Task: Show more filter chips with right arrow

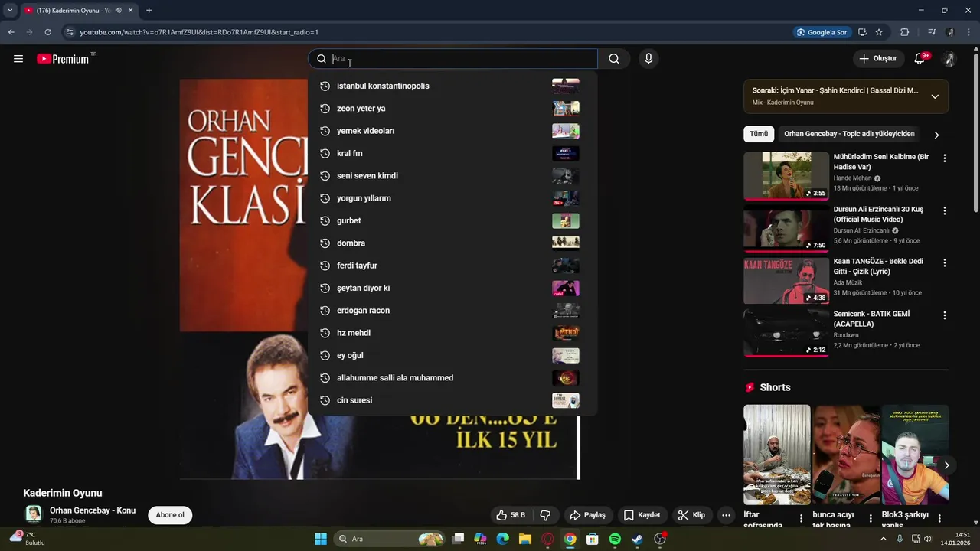Action: click(936, 135)
